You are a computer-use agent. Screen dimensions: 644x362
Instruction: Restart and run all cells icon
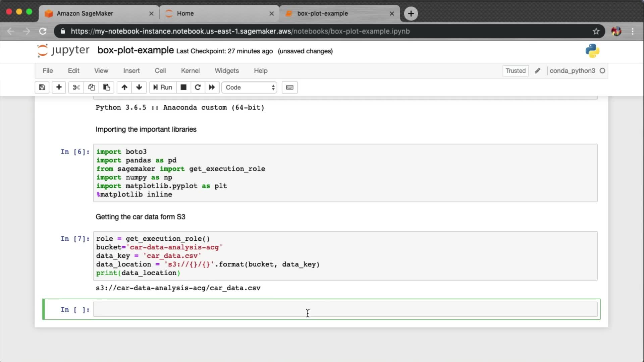[x=212, y=87]
